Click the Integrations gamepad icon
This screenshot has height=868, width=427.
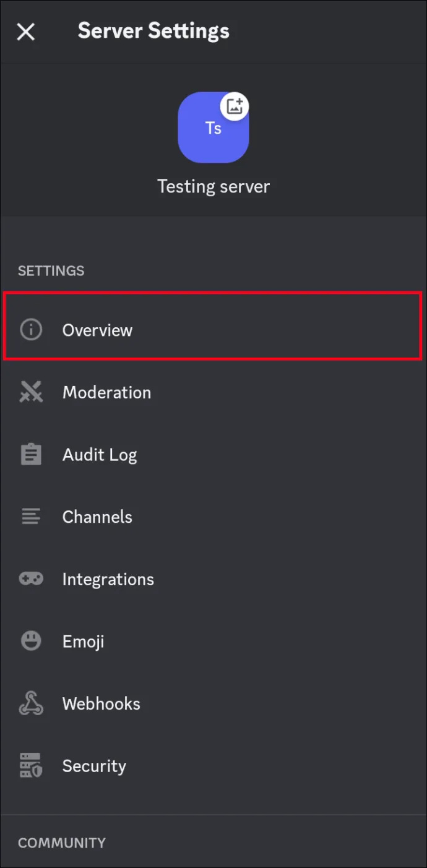(31, 579)
